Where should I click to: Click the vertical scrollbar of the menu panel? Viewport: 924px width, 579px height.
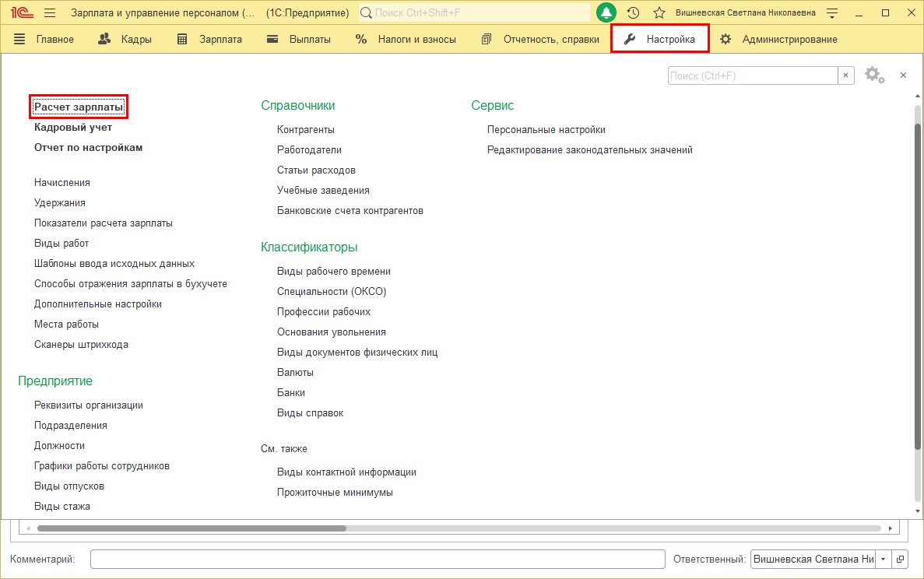918,277
